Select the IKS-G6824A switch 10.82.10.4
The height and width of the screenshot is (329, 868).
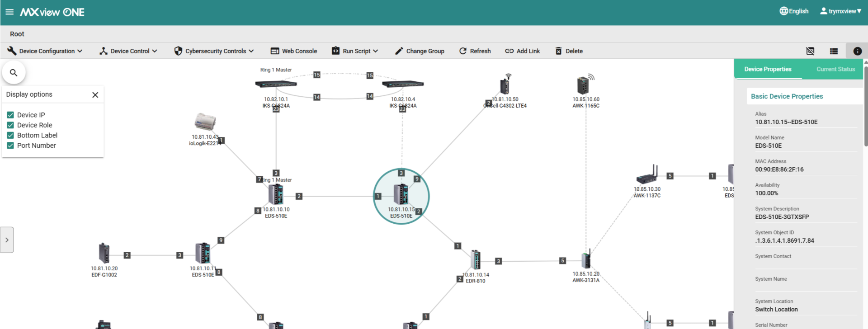(403, 84)
